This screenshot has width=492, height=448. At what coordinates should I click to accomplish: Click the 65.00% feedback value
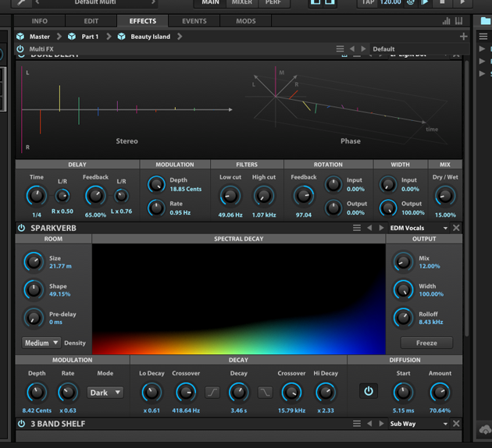tap(95, 215)
